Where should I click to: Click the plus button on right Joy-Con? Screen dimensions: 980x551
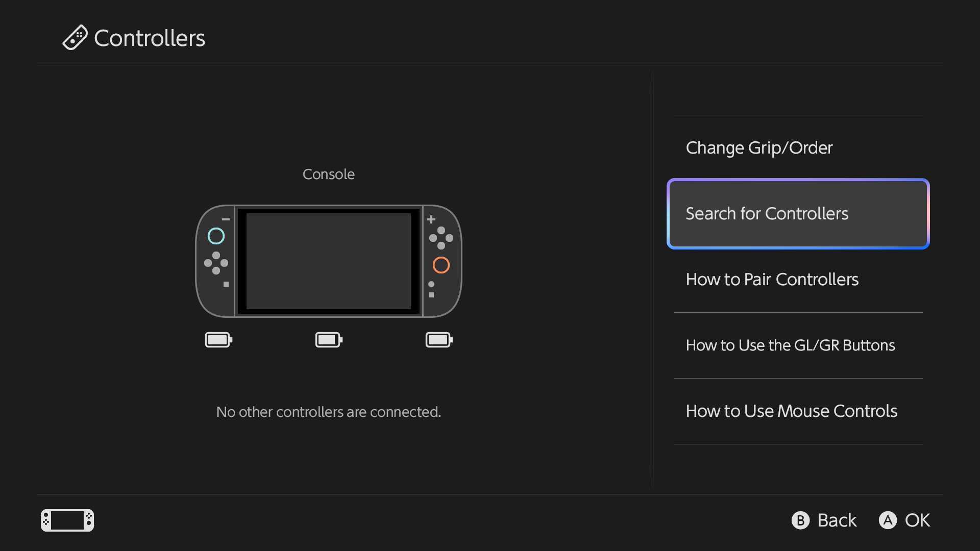431,219
